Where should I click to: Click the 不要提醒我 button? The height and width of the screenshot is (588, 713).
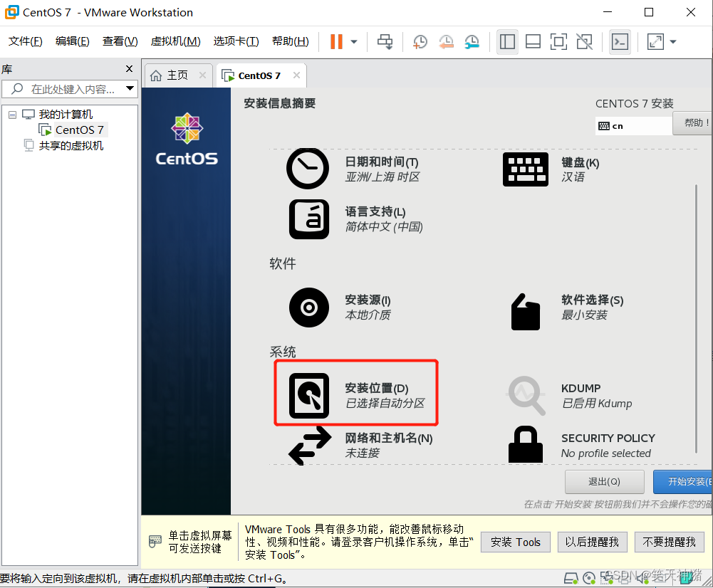(670, 542)
